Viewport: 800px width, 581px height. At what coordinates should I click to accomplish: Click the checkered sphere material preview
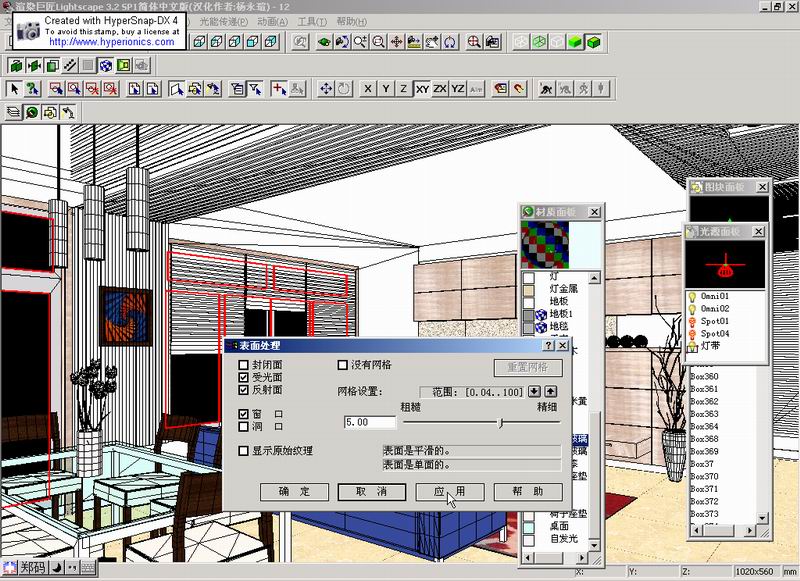click(x=544, y=245)
